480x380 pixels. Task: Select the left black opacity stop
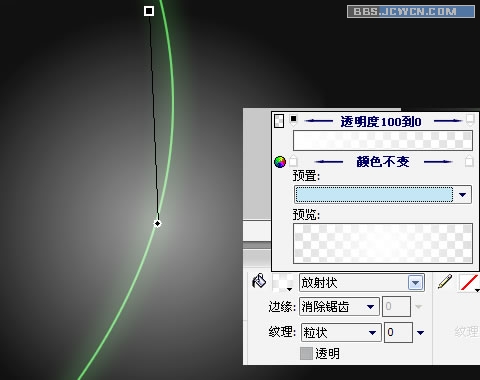coord(293,120)
